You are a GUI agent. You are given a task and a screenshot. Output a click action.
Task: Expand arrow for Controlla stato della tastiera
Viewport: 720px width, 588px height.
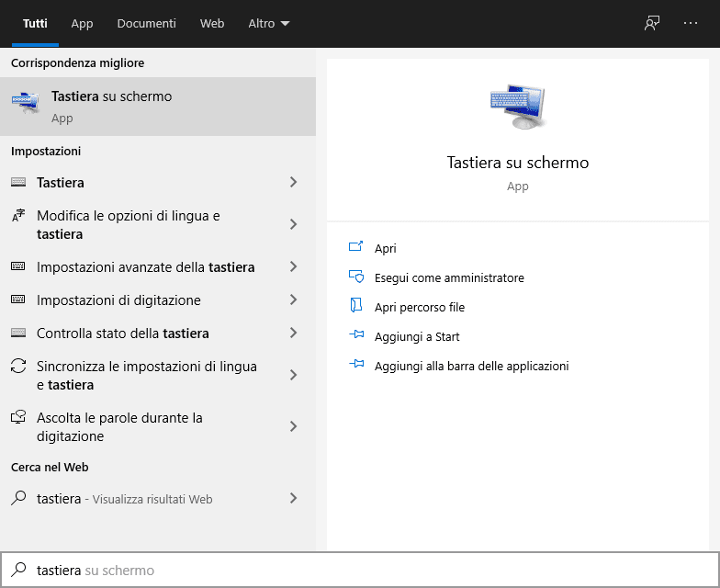(293, 334)
